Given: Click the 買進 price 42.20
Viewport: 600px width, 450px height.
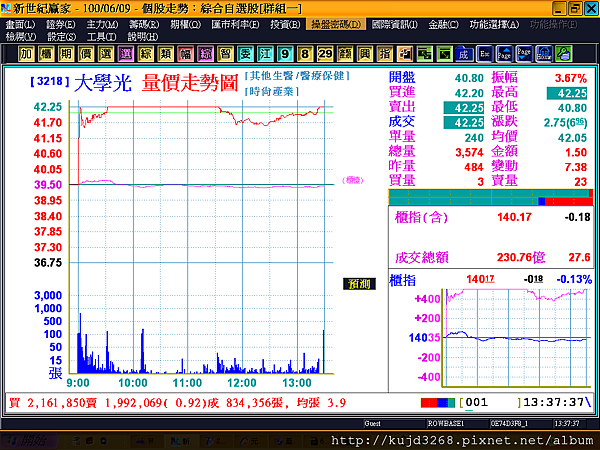Looking at the screenshot, I should coord(469,93).
